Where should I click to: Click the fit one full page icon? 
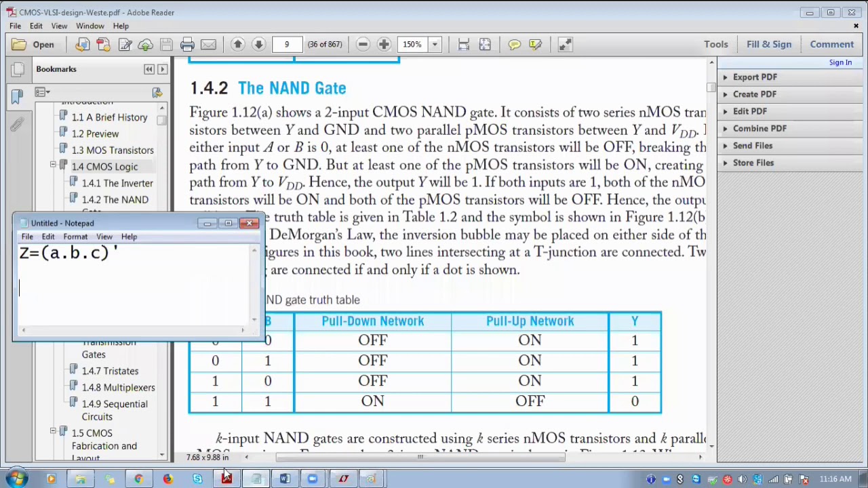point(485,45)
